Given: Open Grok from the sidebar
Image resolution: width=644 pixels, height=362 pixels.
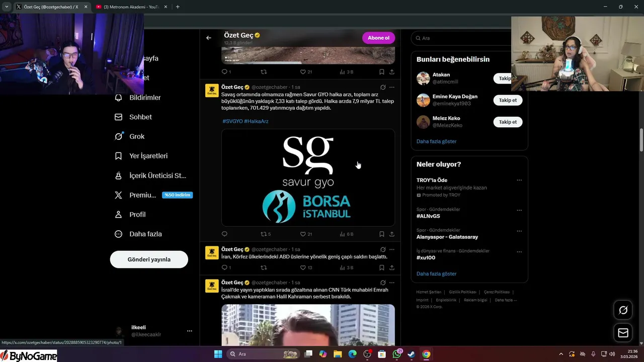Looking at the screenshot, I should (x=130, y=136).
